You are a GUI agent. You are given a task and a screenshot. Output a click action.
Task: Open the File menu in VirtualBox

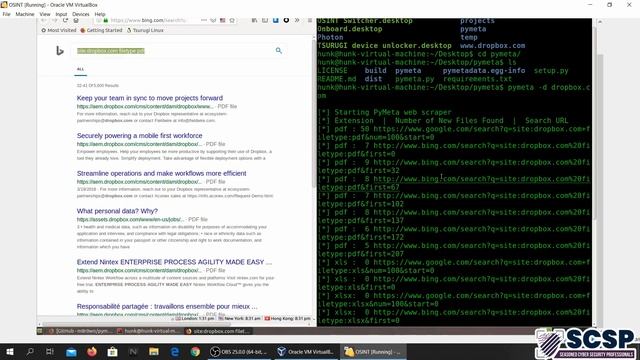[x=6, y=14]
